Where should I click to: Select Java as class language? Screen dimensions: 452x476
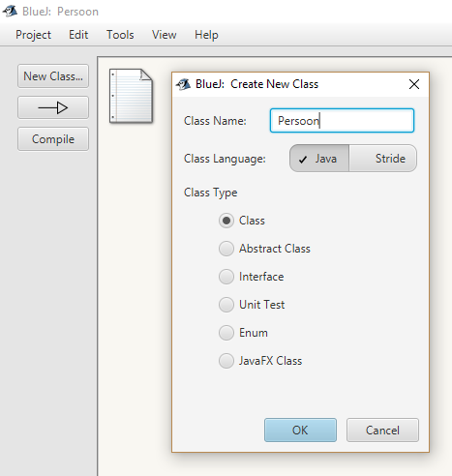(319, 159)
